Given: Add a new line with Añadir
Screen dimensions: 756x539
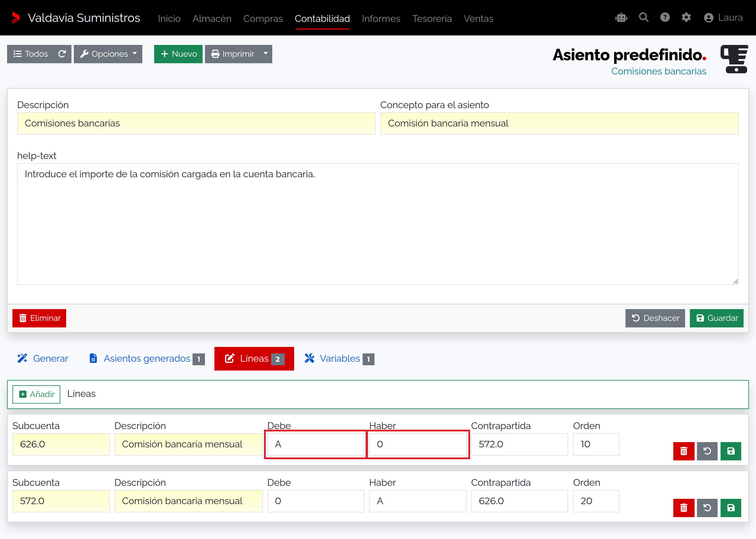Looking at the screenshot, I should tap(37, 394).
